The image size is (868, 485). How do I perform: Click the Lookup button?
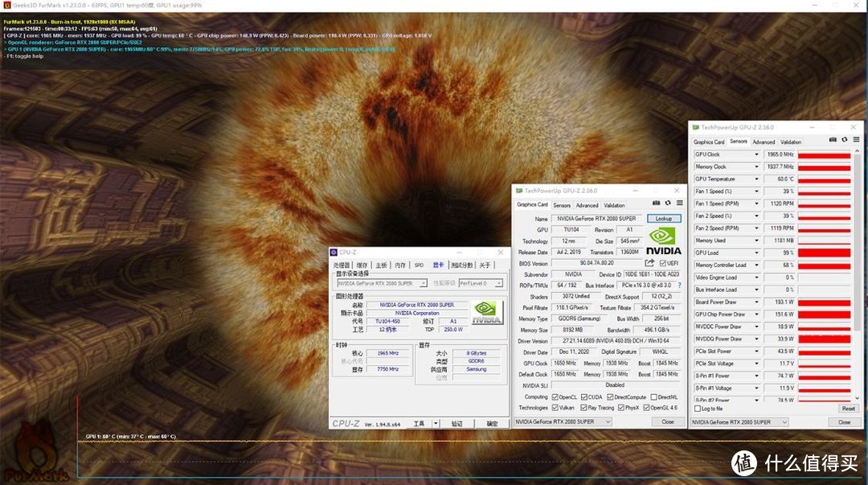(664, 219)
